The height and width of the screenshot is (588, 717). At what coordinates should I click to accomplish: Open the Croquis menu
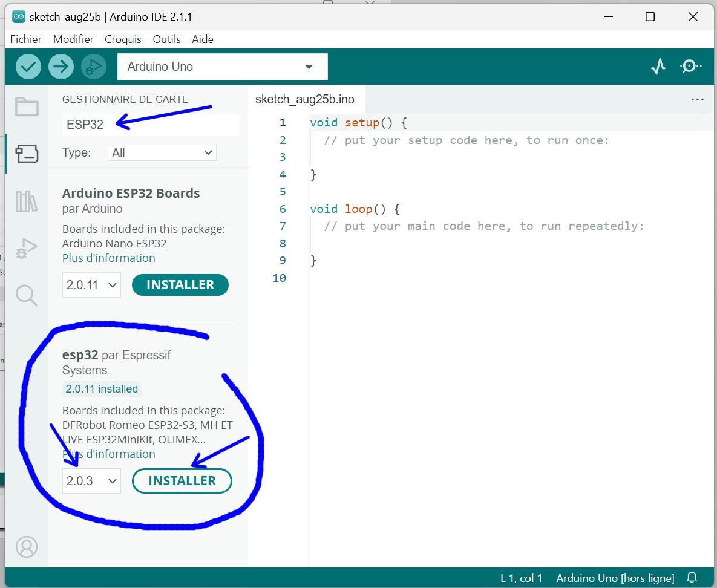[123, 39]
